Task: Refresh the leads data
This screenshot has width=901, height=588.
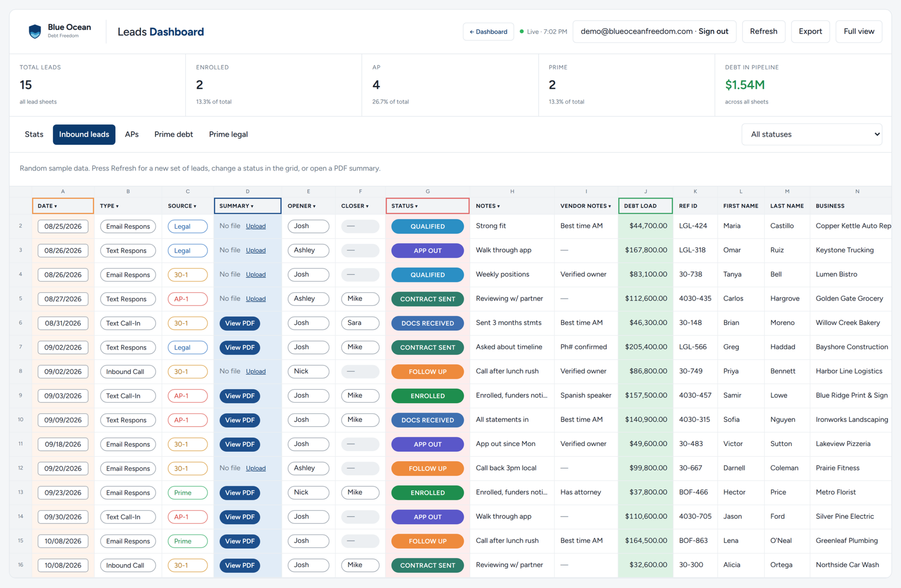Action: click(x=764, y=32)
